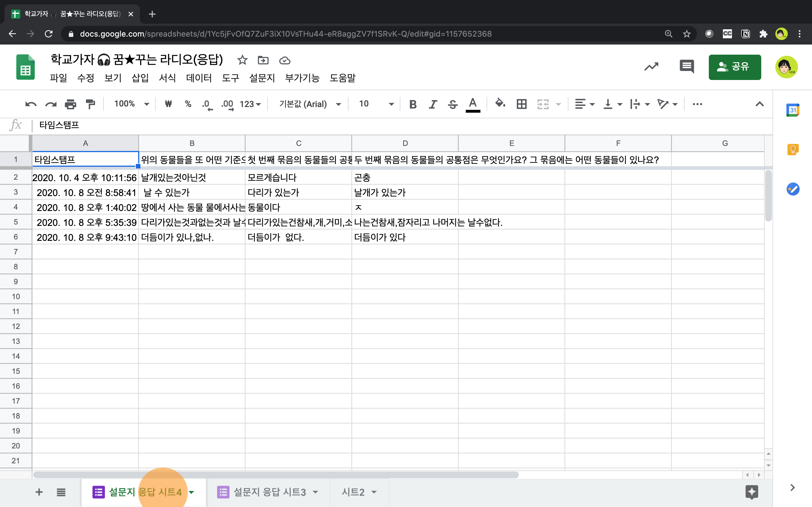Open Google Calendar side panel icon

793,110
